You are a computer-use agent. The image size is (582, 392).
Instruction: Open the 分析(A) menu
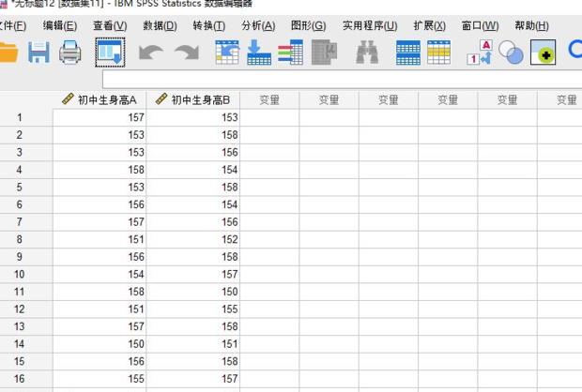pos(258,25)
